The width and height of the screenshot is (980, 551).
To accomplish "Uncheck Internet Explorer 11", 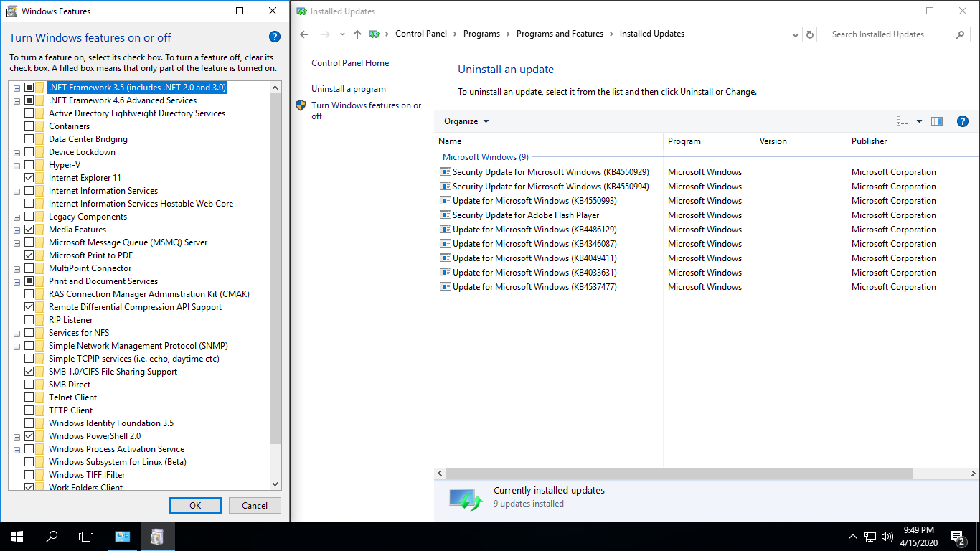I will tap(29, 178).
